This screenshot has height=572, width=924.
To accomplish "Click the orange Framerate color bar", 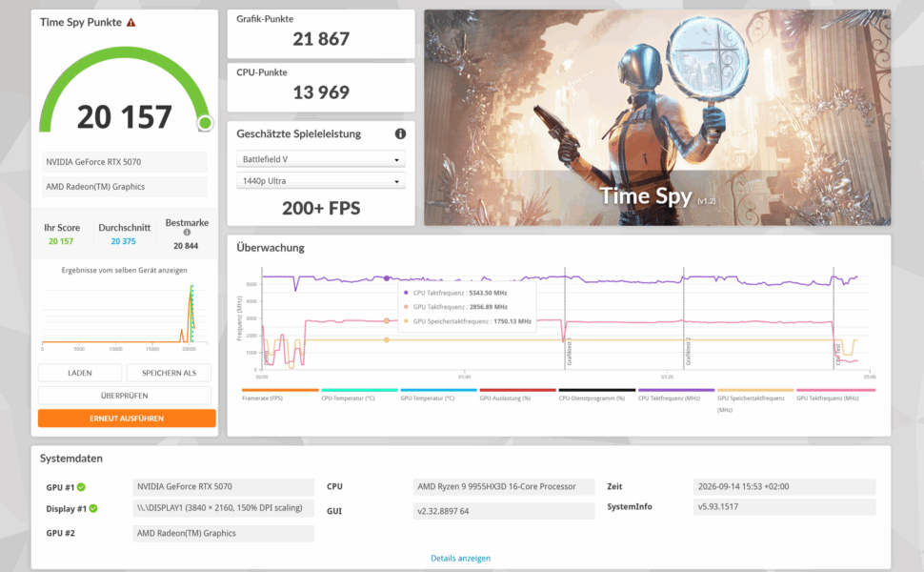I will click(x=280, y=390).
